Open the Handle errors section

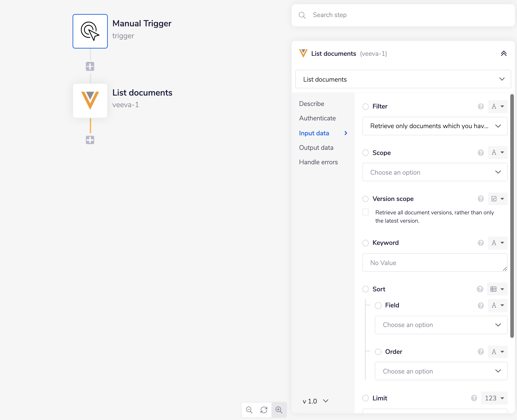click(318, 162)
